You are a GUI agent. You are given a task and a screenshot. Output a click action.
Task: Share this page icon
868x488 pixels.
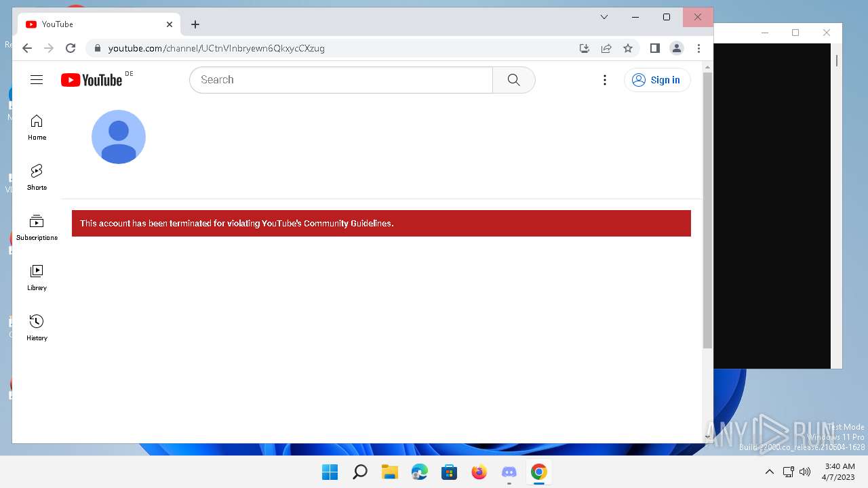606,48
